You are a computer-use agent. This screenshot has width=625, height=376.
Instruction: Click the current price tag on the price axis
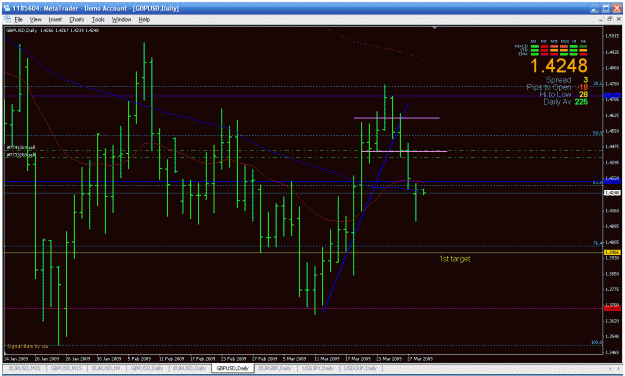pos(612,193)
